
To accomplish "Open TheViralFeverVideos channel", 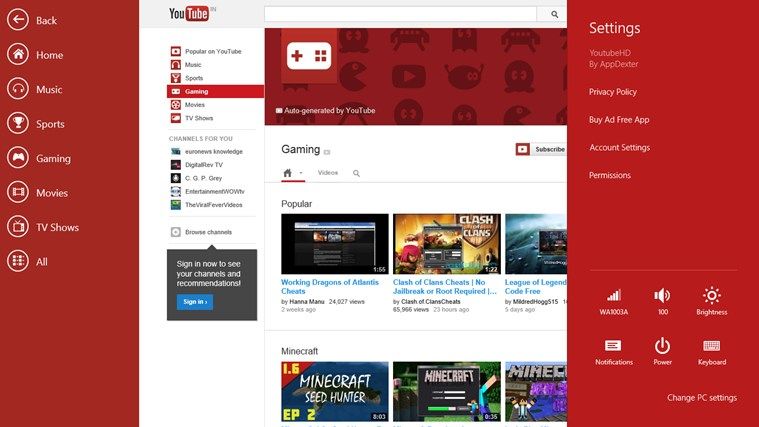I will (213, 205).
